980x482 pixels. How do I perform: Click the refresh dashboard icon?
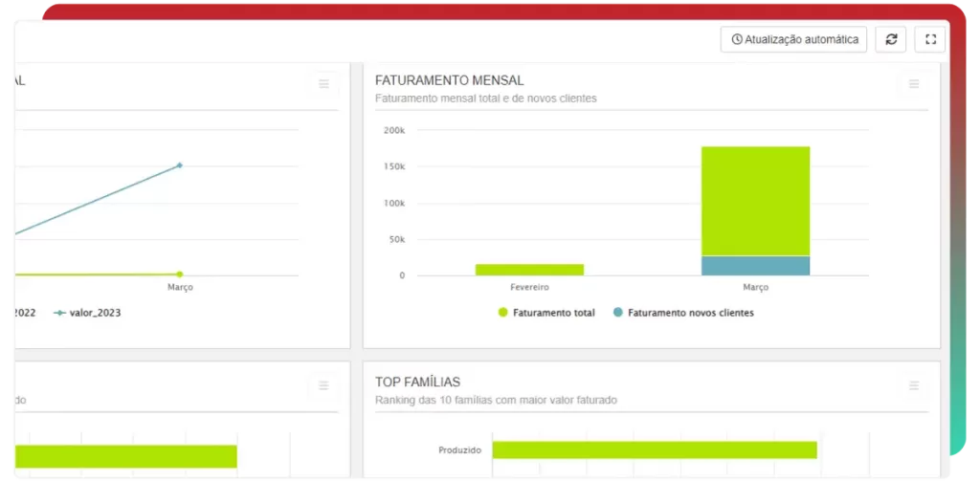[x=891, y=39]
